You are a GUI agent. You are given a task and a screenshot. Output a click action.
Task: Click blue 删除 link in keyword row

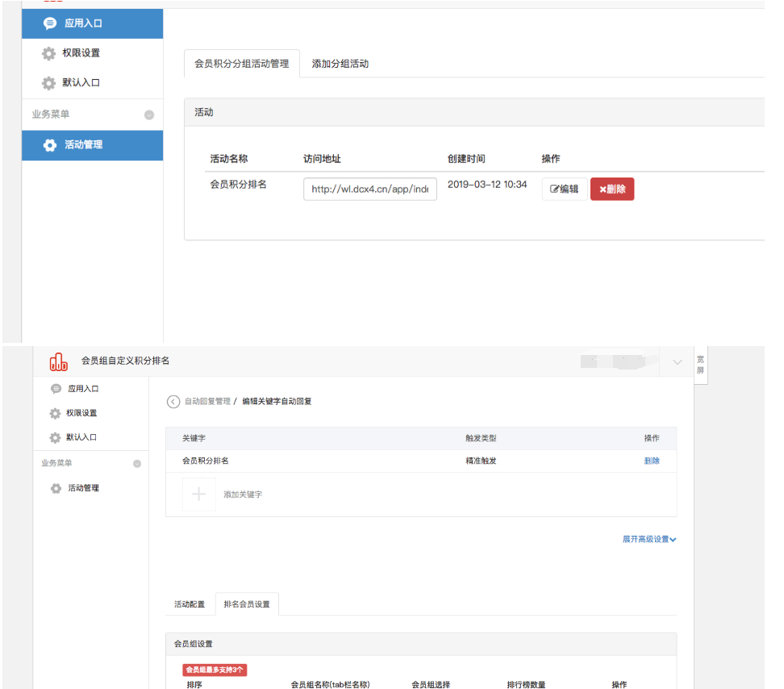[x=652, y=461]
